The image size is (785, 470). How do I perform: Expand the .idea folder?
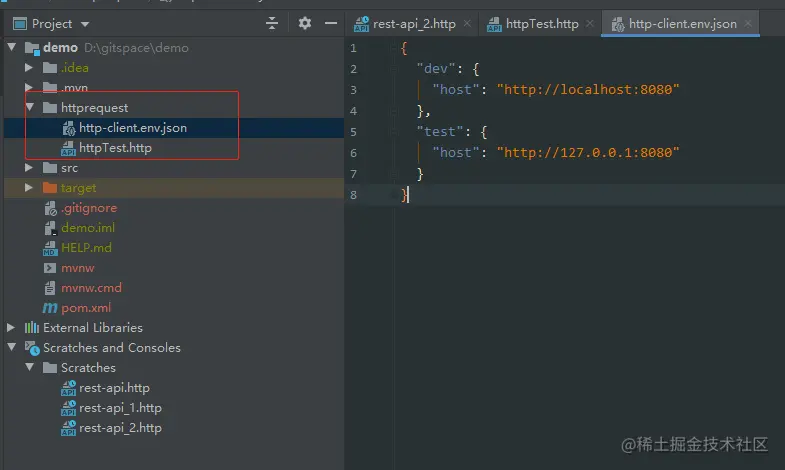29,68
